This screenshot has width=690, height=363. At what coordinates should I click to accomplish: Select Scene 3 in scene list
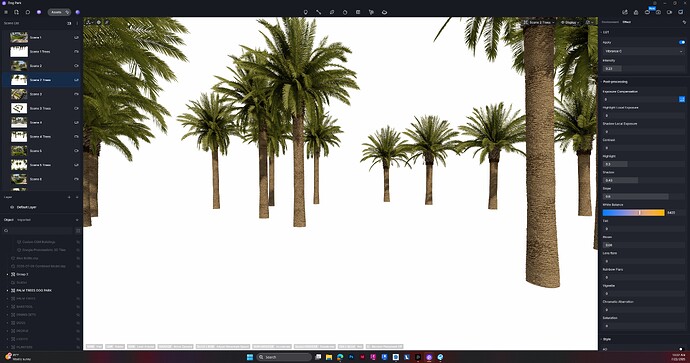pyautogui.click(x=36, y=94)
